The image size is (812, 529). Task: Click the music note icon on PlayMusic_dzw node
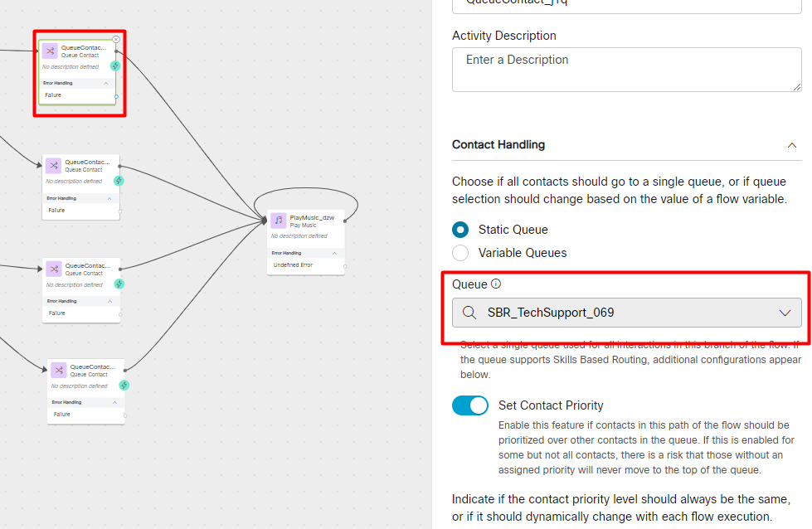[x=279, y=221]
